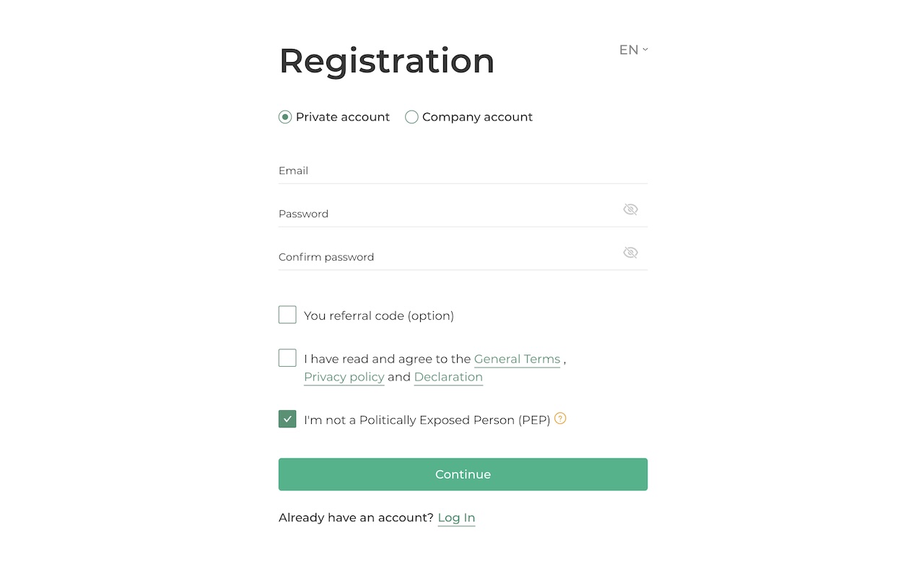Follow the Log In link
This screenshot has width=924, height=566.
tap(456, 518)
